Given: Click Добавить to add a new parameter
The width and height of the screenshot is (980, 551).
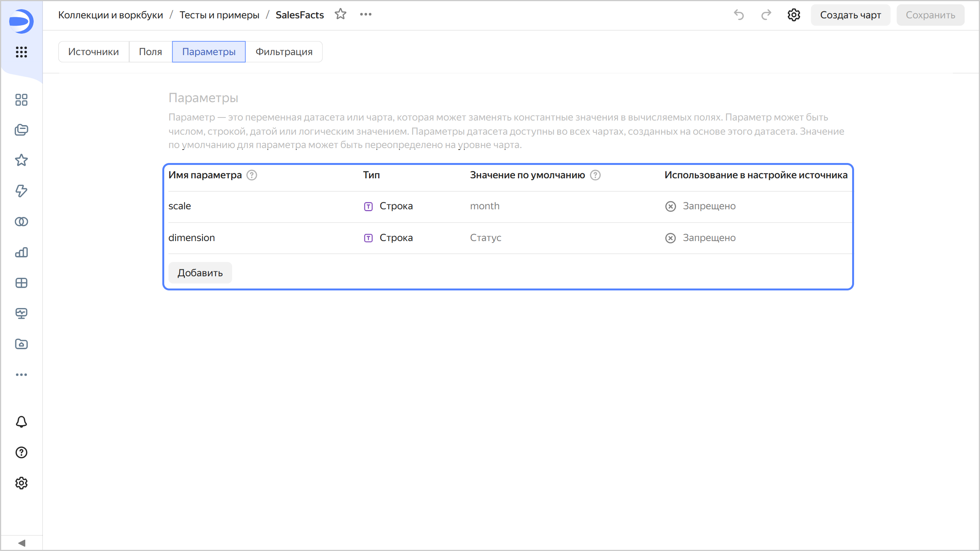Looking at the screenshot, I should tap(200, 272).
